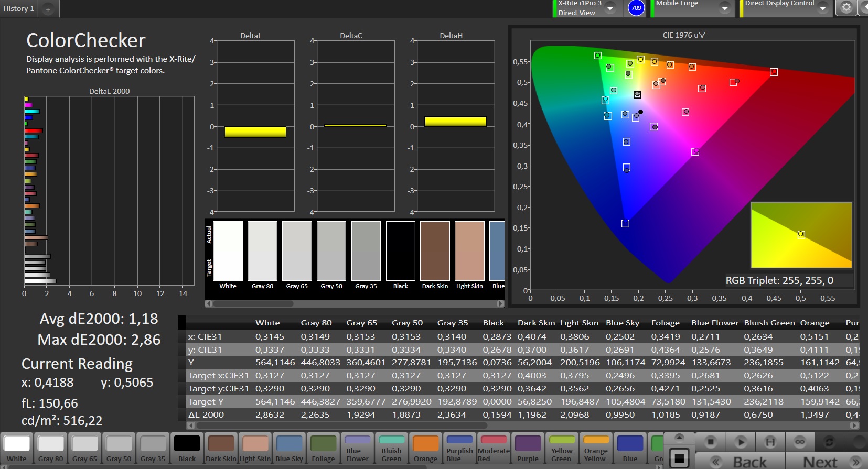The width and height of the screenshot is (868, 469).
Task: Click the blue 709 colorspace badge
Action: point(636,8)
